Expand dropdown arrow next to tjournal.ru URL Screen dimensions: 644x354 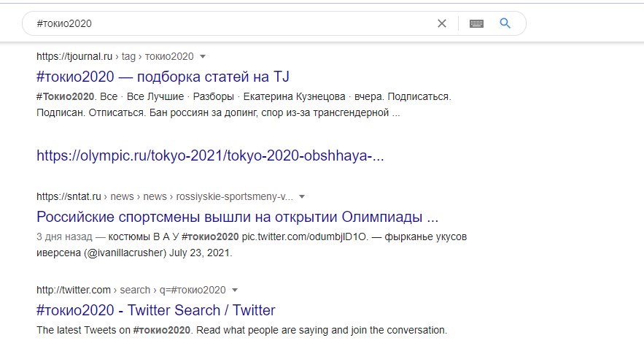(203, 56)
